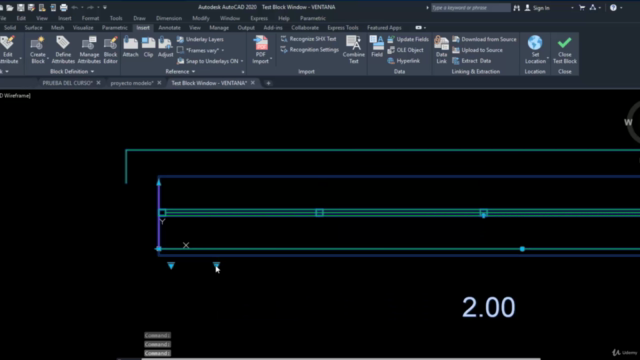Switch to PRUEBA DEL CURSO drawing tab
This screenshot has height=360, width=640.
point(67,83)
